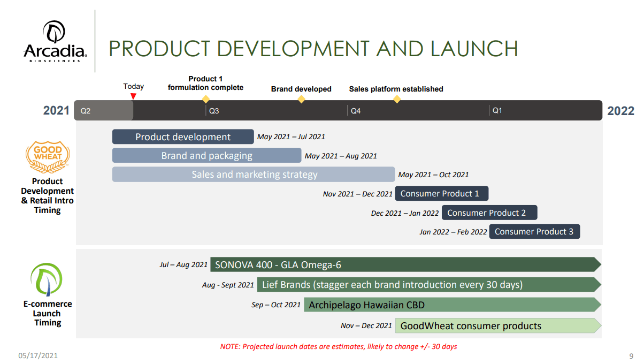Select the Archipelago Hawaiian CBD arrow
Image resolution: width=644 pixels, height=364 pixels.
(453, 305)
